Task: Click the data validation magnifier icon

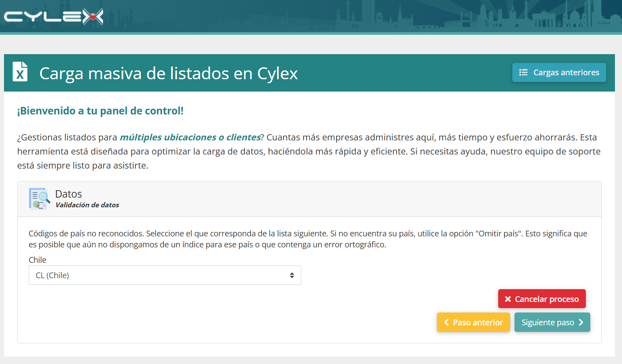Action: (x=40, y=199)
